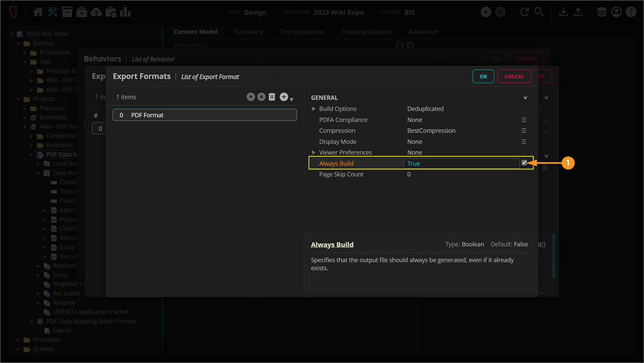Select the PDF Format list item

tap(205, 115)
